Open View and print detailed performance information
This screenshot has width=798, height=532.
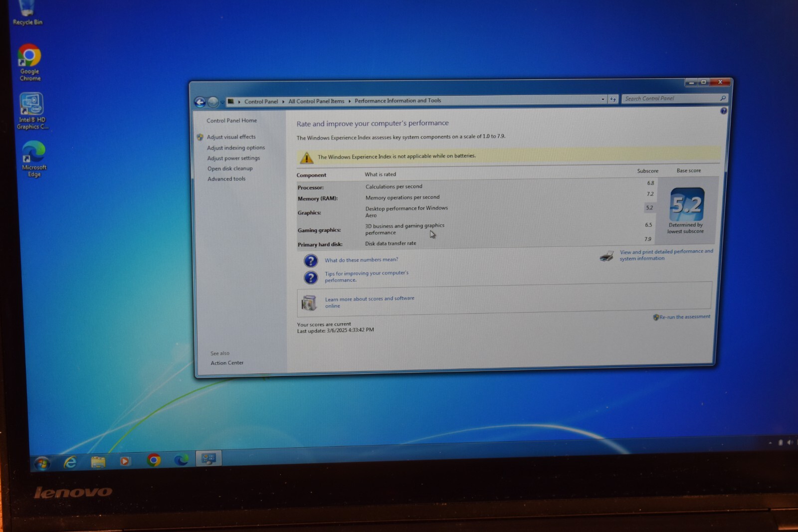pyautogui.click(x=666, y=255)
